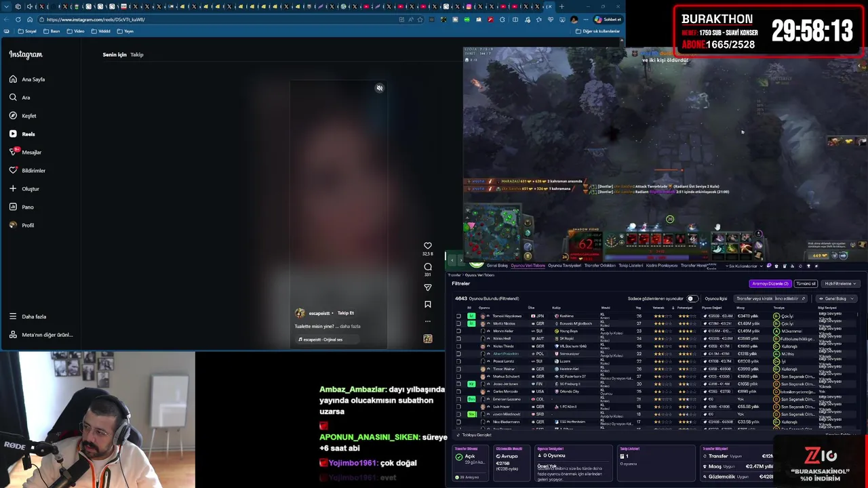
Task: Tick checkbox for Niklas Hedl row
Action: click(x=458, y=339)
